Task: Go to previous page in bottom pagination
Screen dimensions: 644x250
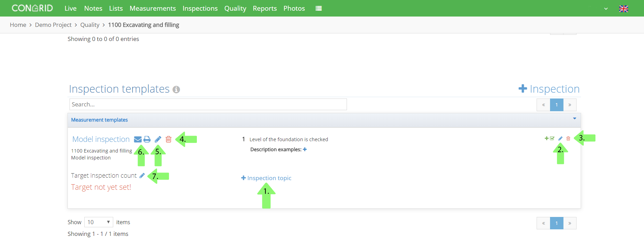Action: click(x=543, y=223)
